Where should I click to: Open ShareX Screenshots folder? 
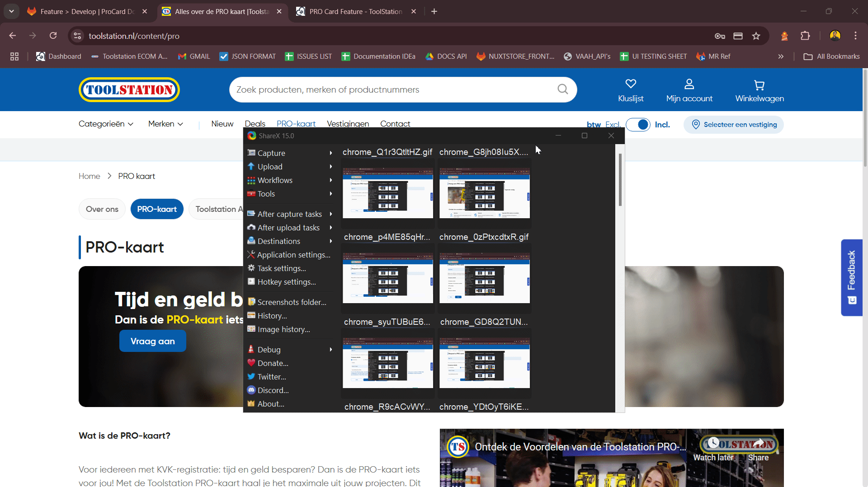point(292,302)
